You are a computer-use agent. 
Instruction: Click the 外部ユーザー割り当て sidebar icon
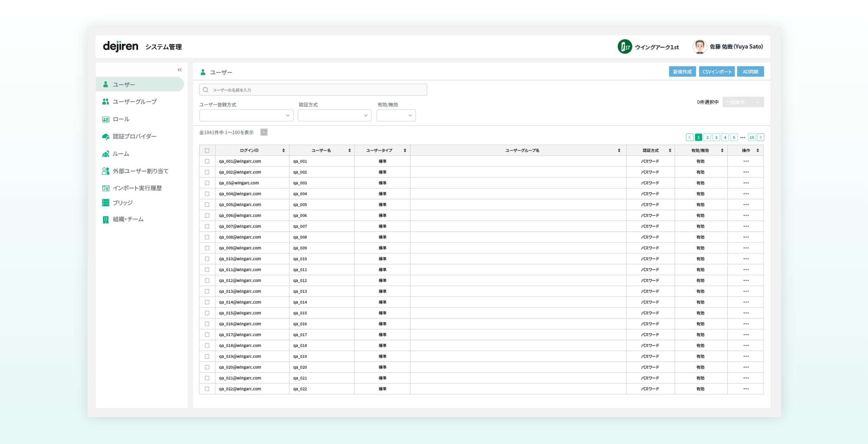tap(105, 171)
